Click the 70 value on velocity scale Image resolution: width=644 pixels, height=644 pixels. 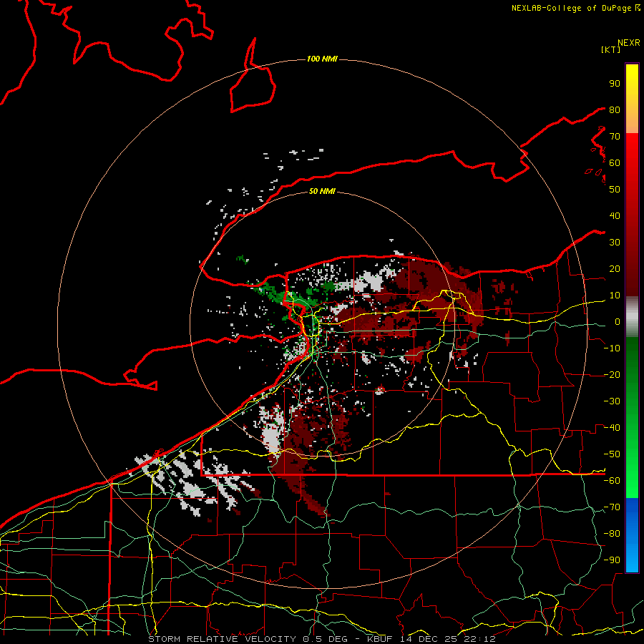point(615,137)
